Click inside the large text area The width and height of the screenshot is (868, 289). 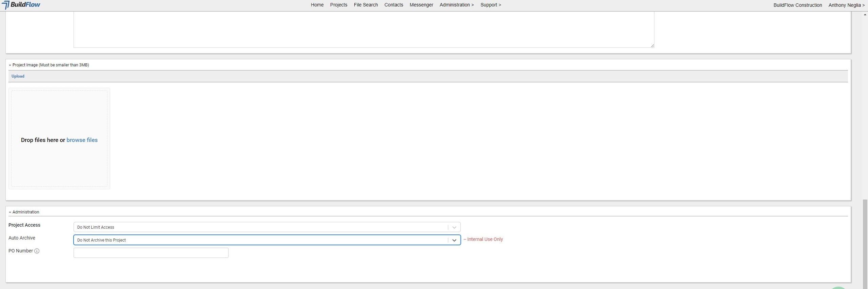point(364,29)
